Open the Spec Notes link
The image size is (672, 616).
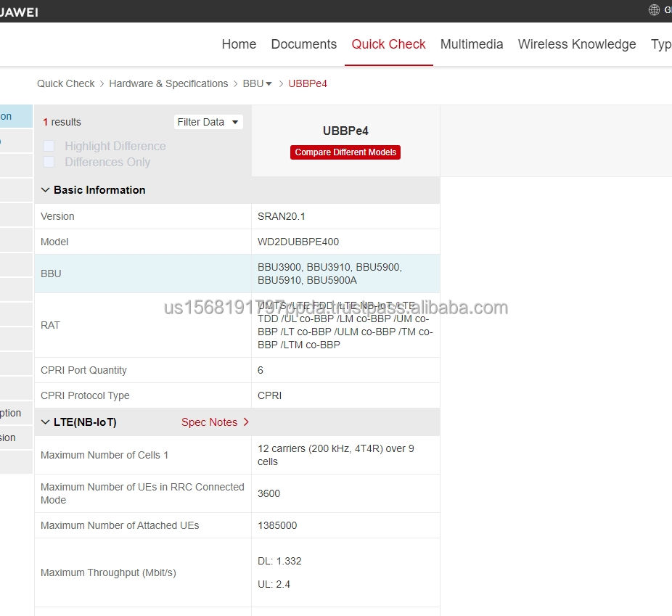tap(209, 422)
